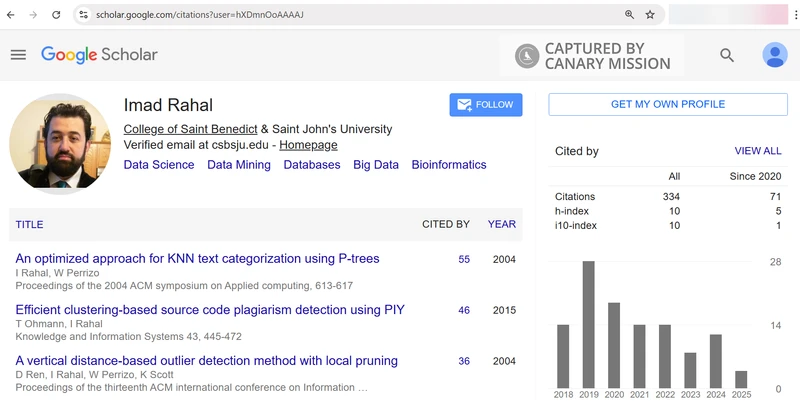Click the 2020 citations bar in chart
Image resolution: width=800 pixels, height=401 pixels.
click(x=614, y=345)
